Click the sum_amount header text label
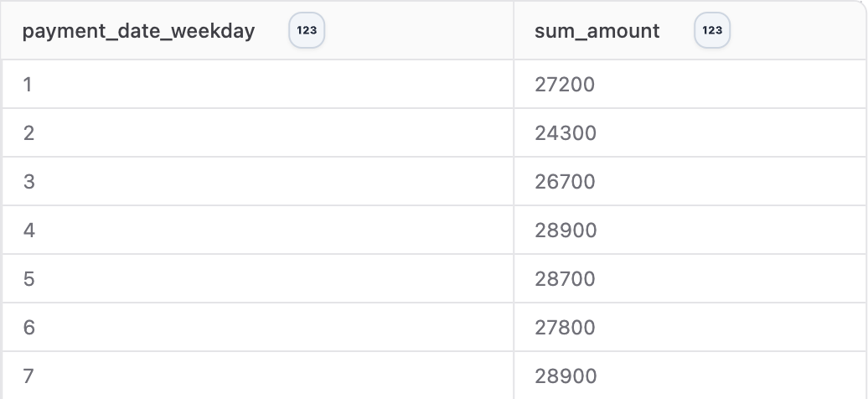 597,31
